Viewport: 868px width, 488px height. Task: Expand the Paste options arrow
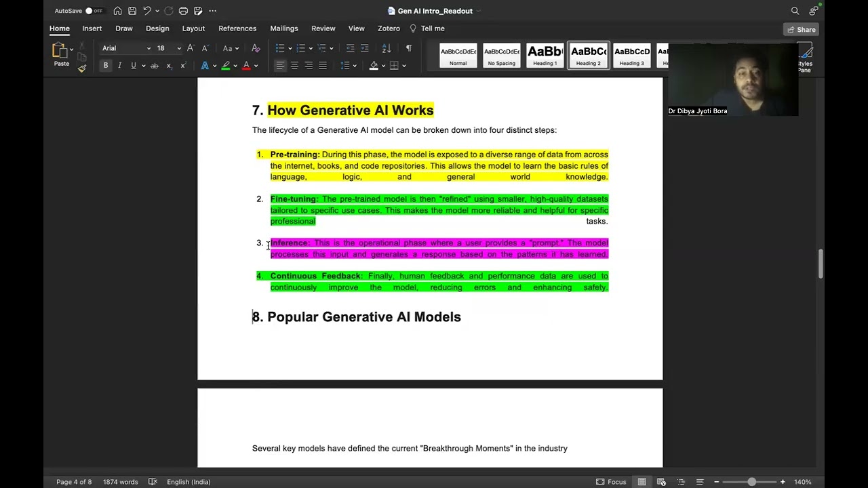(x=71, y=49)
